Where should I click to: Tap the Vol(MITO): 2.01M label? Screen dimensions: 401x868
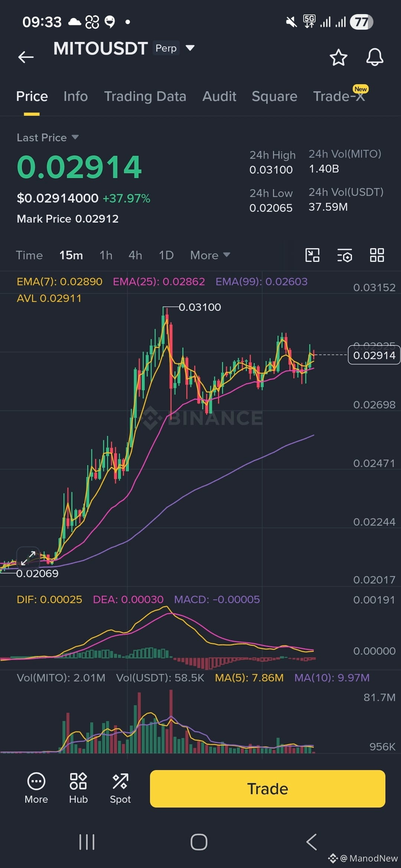point(61,678)
